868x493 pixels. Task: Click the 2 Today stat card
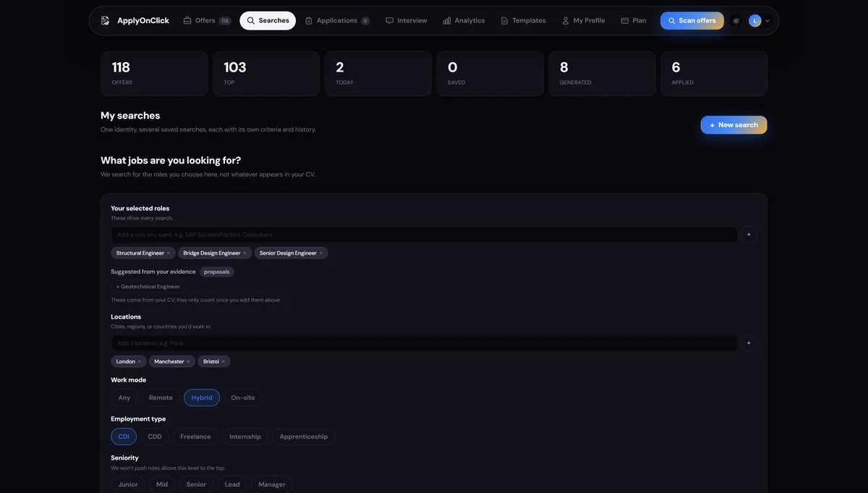click(x=378, y=74)
